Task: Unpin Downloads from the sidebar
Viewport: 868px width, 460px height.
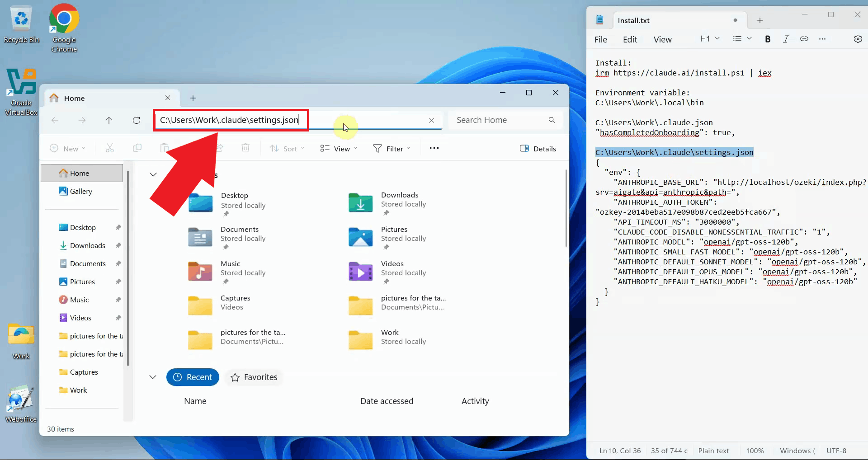Action: tap(118, 245)
